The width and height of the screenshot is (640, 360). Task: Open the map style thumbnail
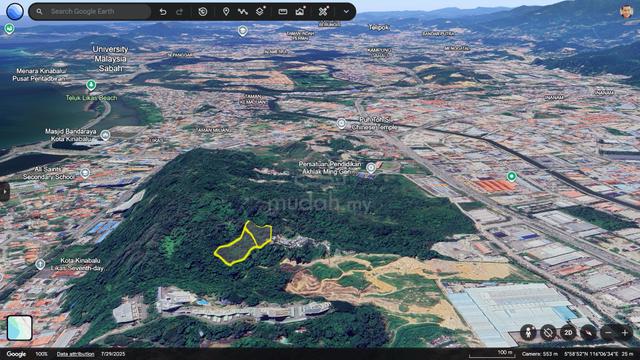(x=20, y=328)
